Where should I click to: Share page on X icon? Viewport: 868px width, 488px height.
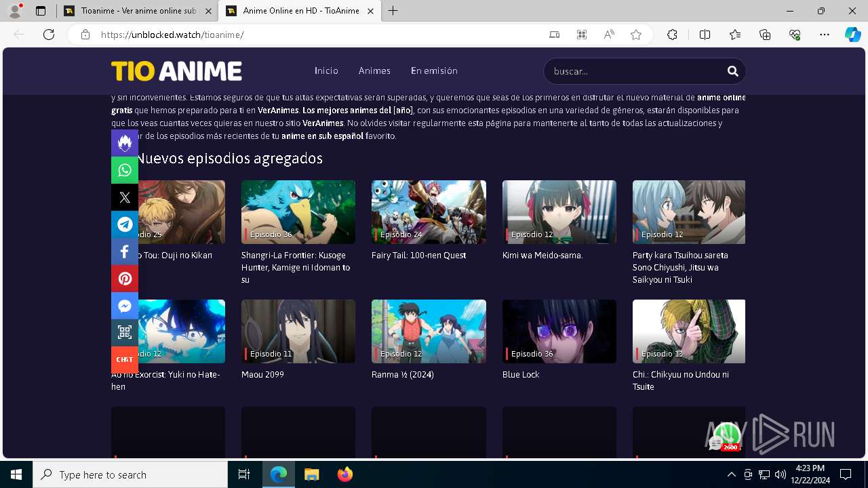125,197
